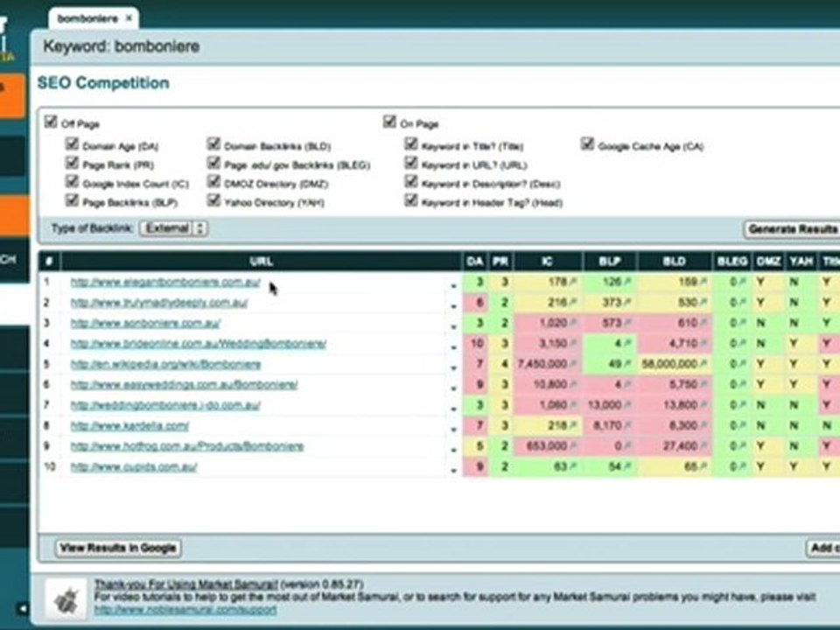Click the arrow icon beside IC value 653,000
840x630 pixels.
(x=572, y=446)
